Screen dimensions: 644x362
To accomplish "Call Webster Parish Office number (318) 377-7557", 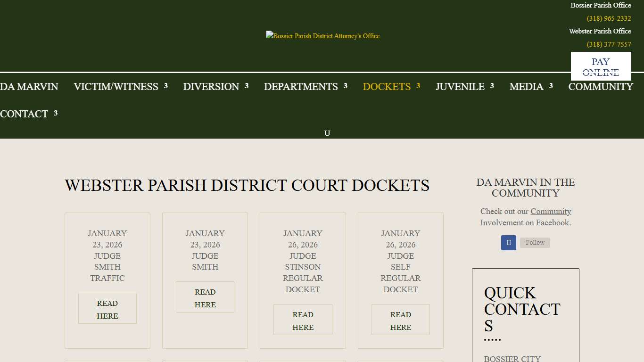I will pyautogui.click(x=609, y=44).
